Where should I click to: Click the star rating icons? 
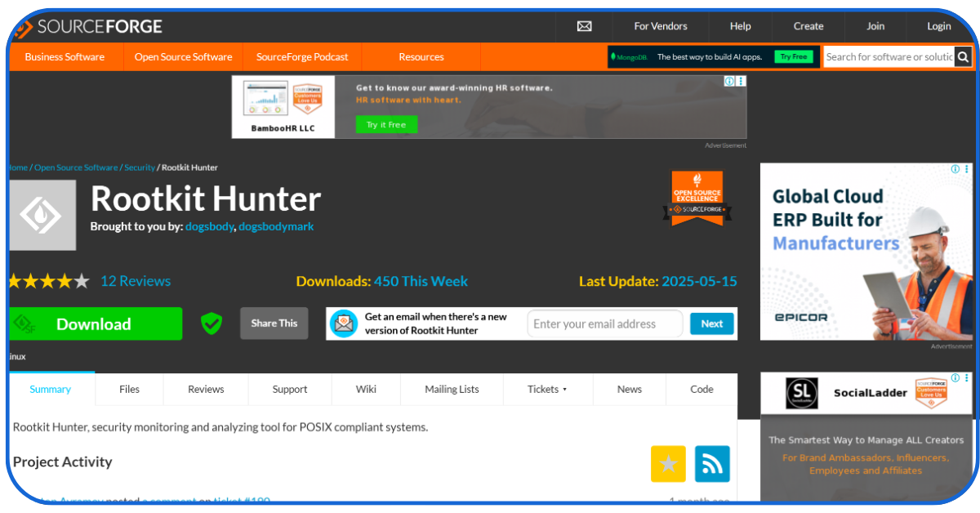coord(49,281)
